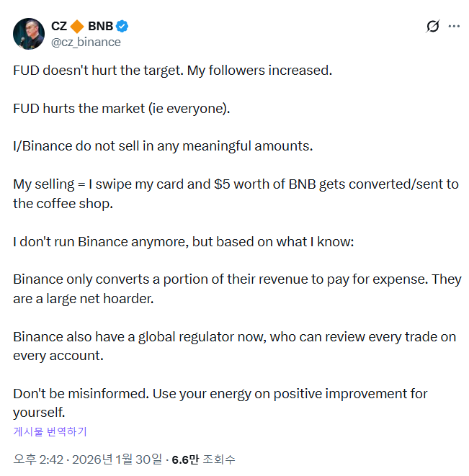Click the 게시물 번역하기 translate link
Screen dimensions: 469x476
coord(50,431)
